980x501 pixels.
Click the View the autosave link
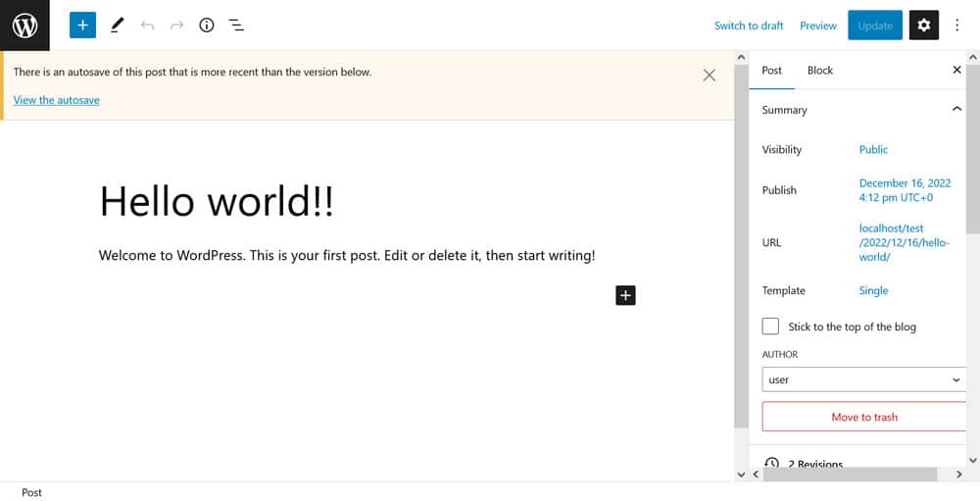click(56, 100)
